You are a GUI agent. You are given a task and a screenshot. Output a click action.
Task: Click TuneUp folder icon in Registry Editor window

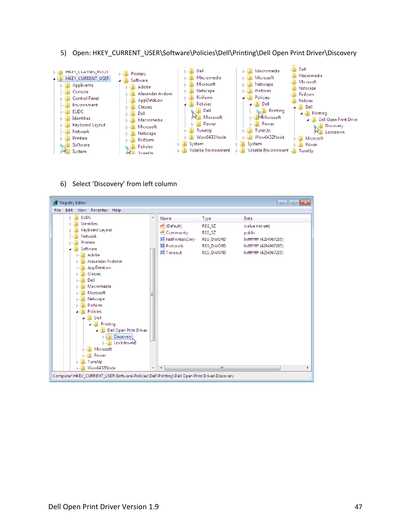click(83, 362)
